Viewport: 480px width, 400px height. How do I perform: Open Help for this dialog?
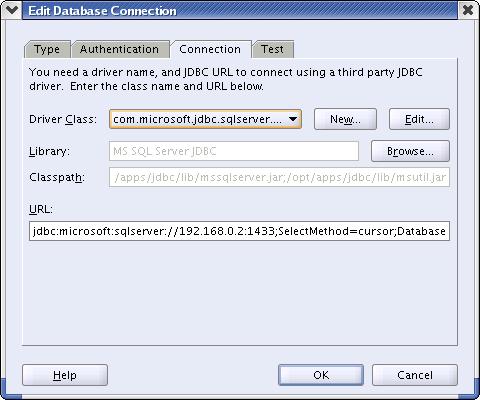[x=65, y=375]
